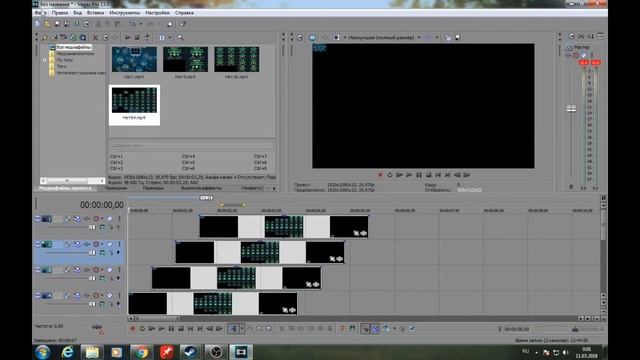The image size is (640, 360).
Task: Open the edit tool dropdown arrow in bottom toolbar
Action: [242, 329]
